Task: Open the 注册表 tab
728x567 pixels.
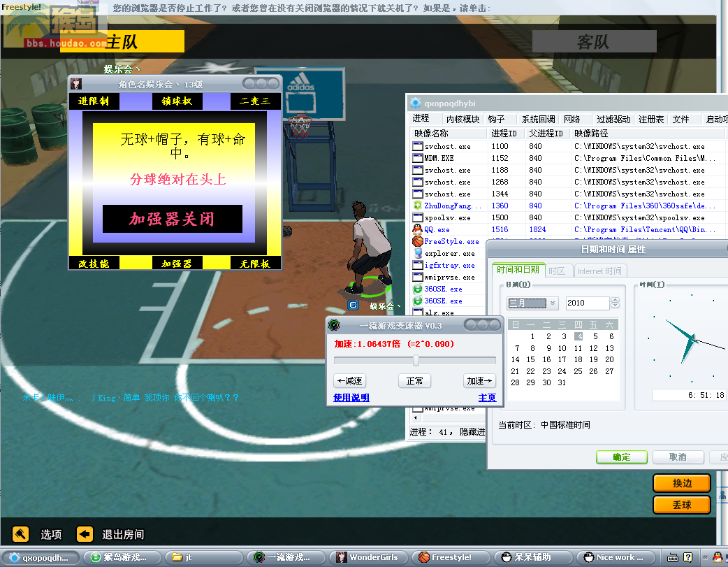Action: (x=651, y=120)
